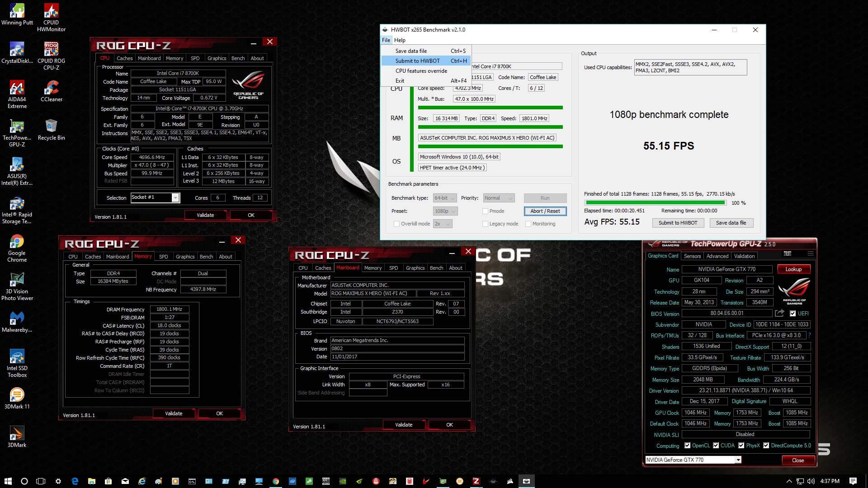Screen dimensions: 868x488
Task: Select Submit to HWBOT in File menu
Action: pos(426,61)
